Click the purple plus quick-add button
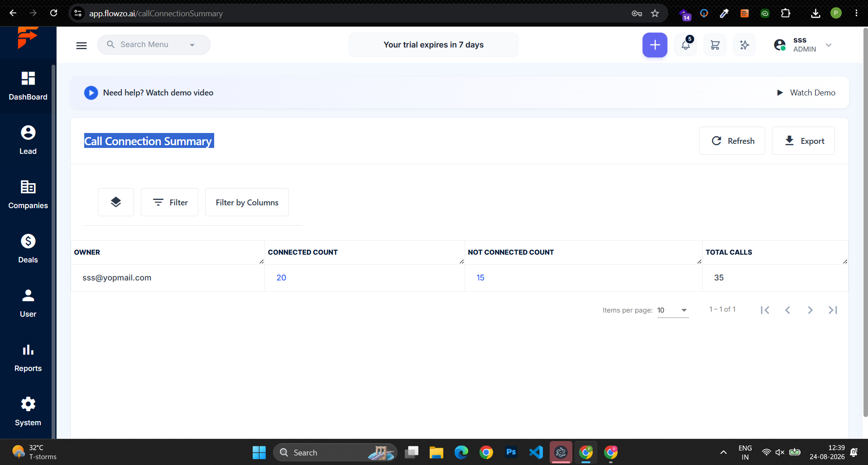The width and height of the screenshot is (868, 465). click(x=655, y=45)
